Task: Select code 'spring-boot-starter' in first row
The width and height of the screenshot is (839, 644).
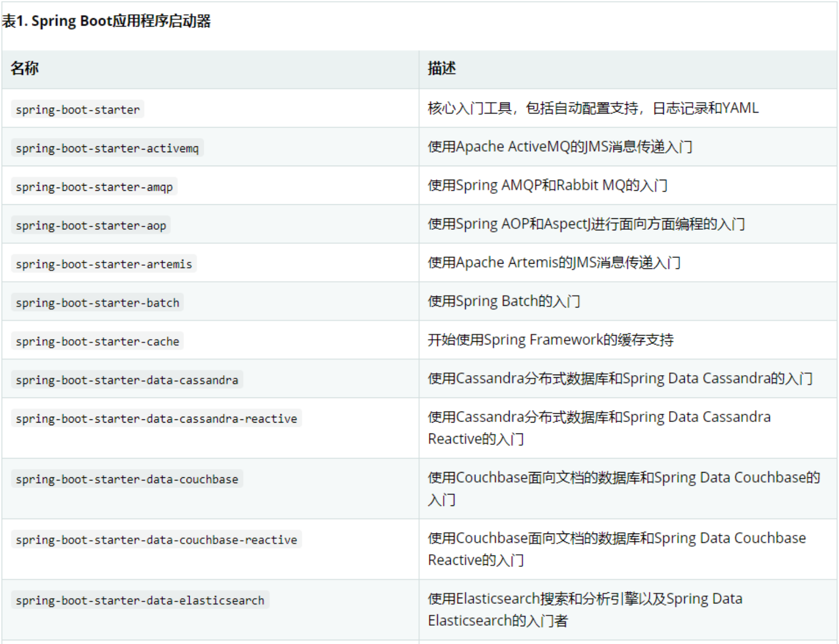Action: tap(78, 109)
